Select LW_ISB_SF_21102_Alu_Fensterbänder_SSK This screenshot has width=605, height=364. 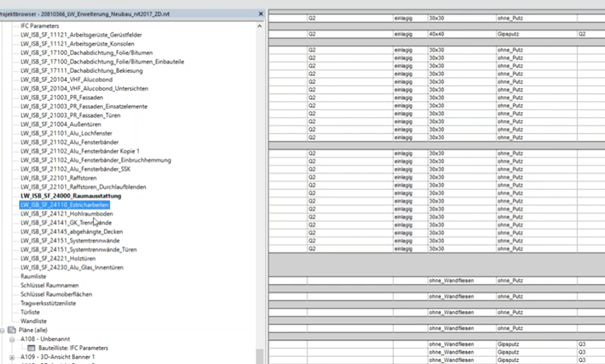(x=75, y=169)
